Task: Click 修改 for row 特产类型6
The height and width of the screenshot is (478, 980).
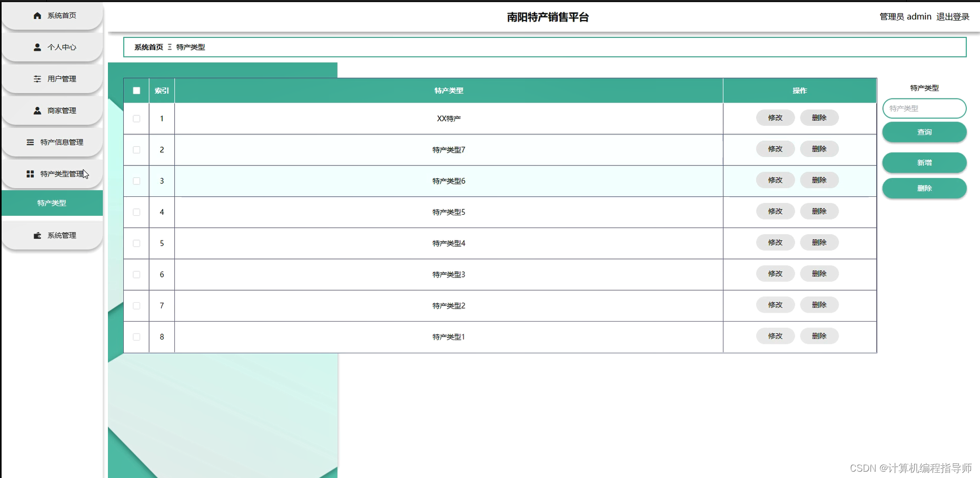Action: tap(775, 180)
